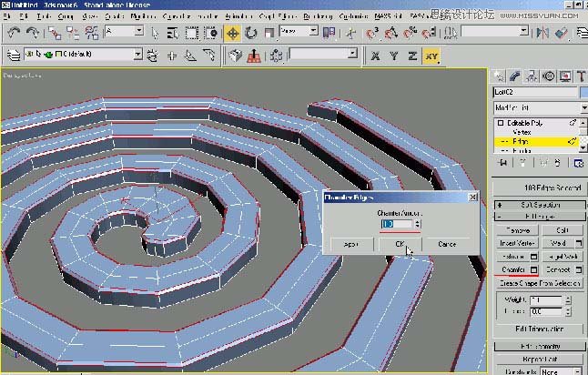588x375 pixels.
Task: Toggle the XY plane constraint button
Action: coord(431,56)
